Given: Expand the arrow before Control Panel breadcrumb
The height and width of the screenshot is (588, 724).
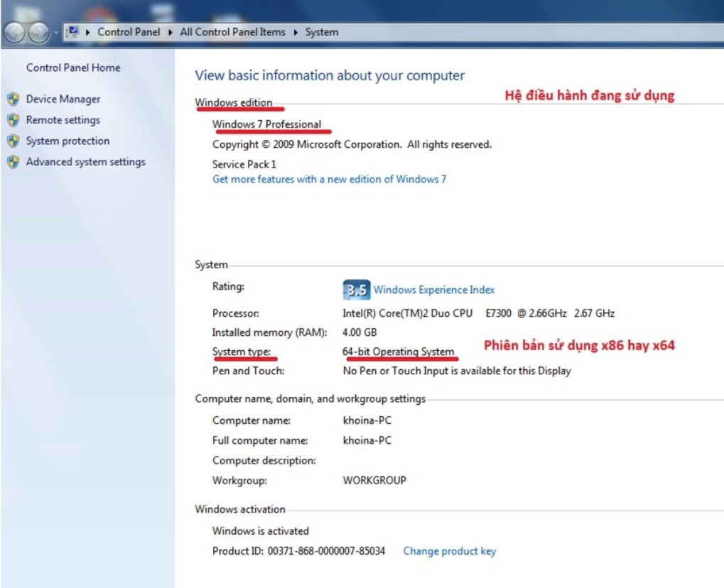Looking at the screenshot, I should click(87, 32).
